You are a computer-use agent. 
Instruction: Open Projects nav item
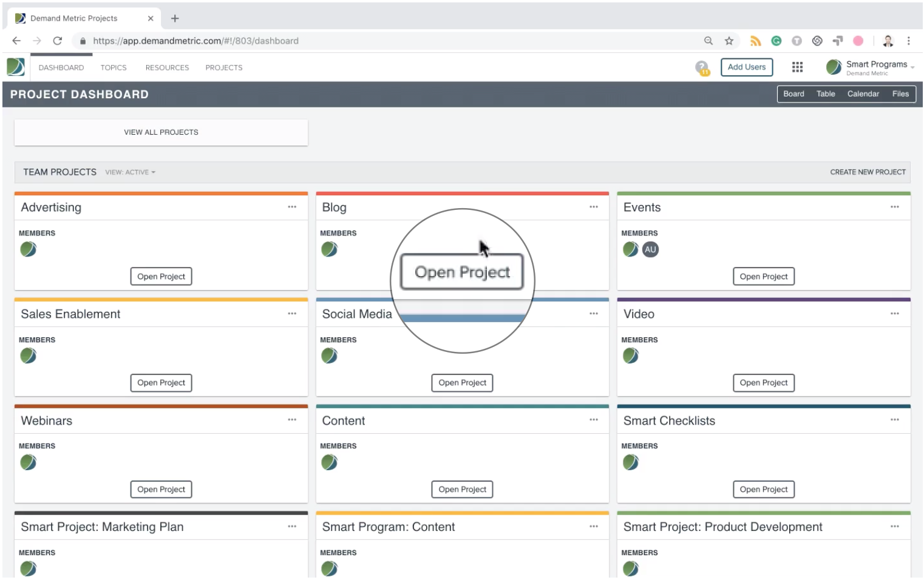click(223, 67)
